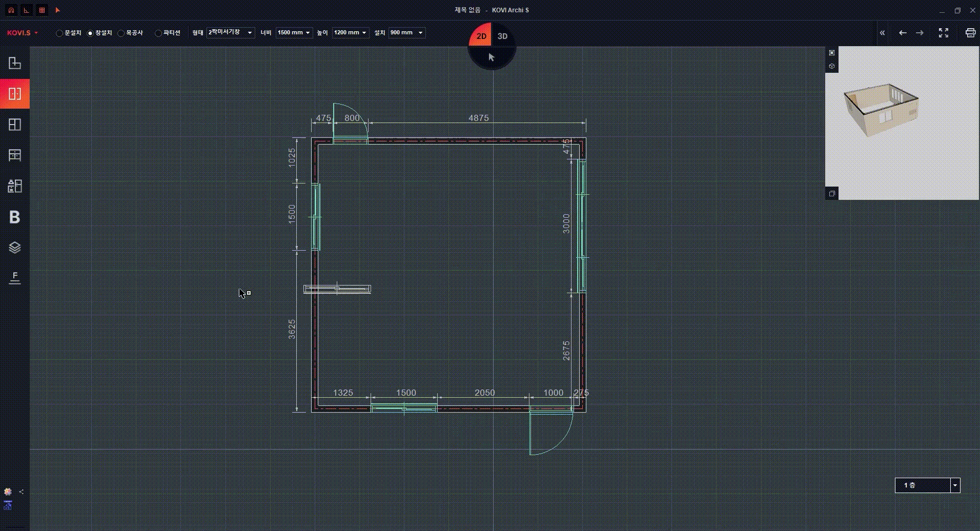Switch to the 3D view tab
Screen dimensions: 980x531
point(503,36)
